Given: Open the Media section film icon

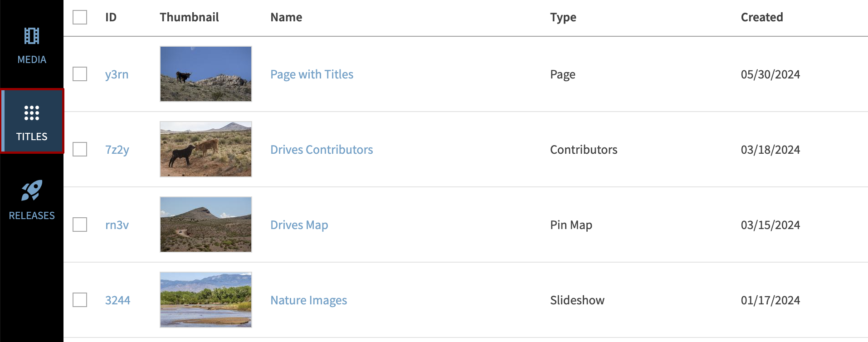Looking at the screenshot, I should tap(32, 36).
